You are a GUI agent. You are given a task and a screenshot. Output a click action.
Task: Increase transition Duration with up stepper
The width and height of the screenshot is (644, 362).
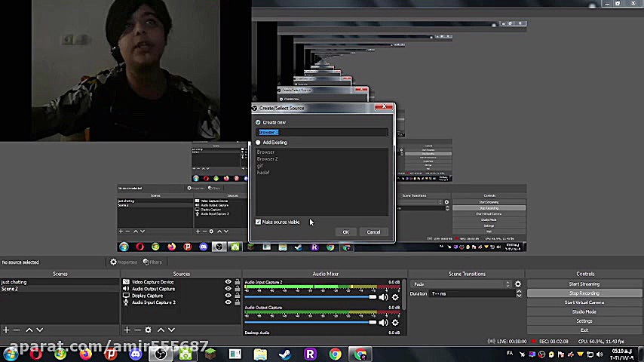519,291
